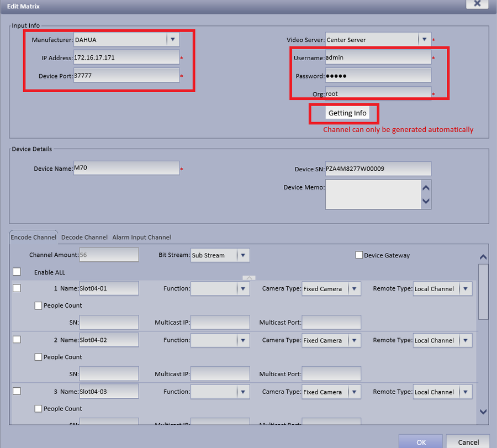Switch to the Alarm Input Channel tab
This screenshot has height=448, width=497.
tap(142, 237)
